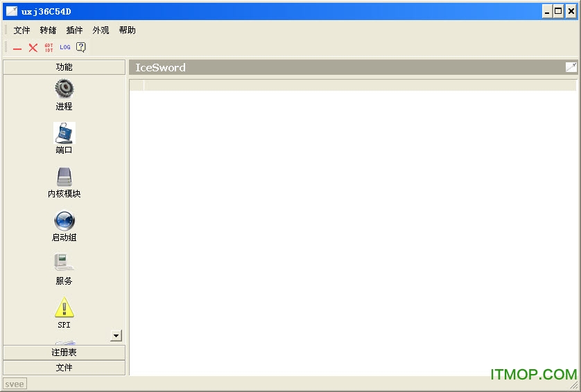Open the 服务 (Services) view
The height and width of the screenshot is (392, 581).
[x=64, y=269]
